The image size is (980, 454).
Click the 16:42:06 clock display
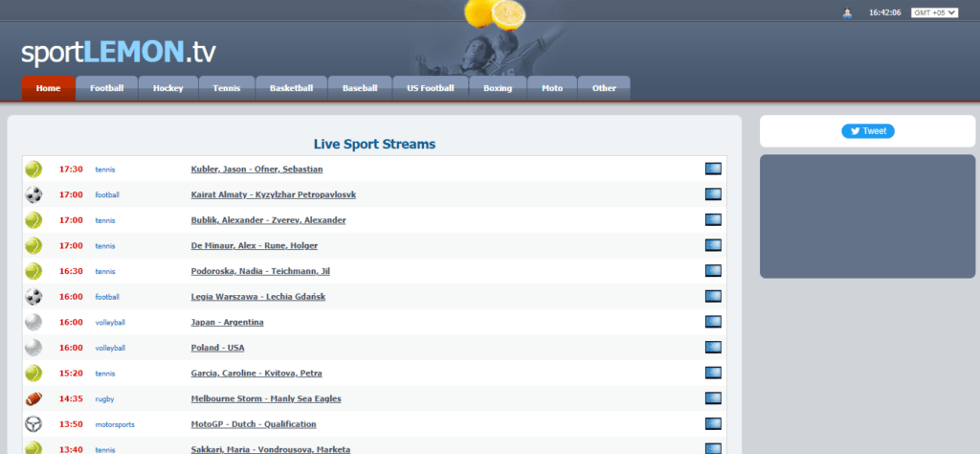[x=884, y=12]
